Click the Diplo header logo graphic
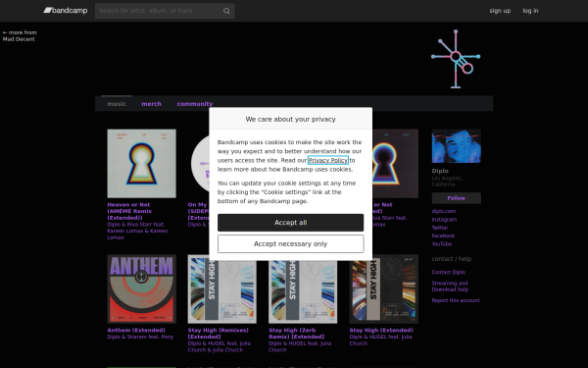588x368 pixels. coord(456,59)
